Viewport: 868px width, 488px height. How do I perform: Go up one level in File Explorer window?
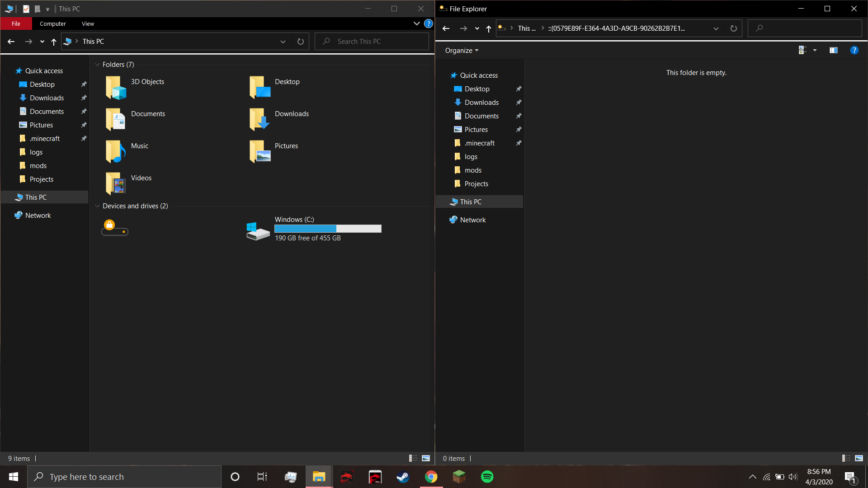coord(489,28)
